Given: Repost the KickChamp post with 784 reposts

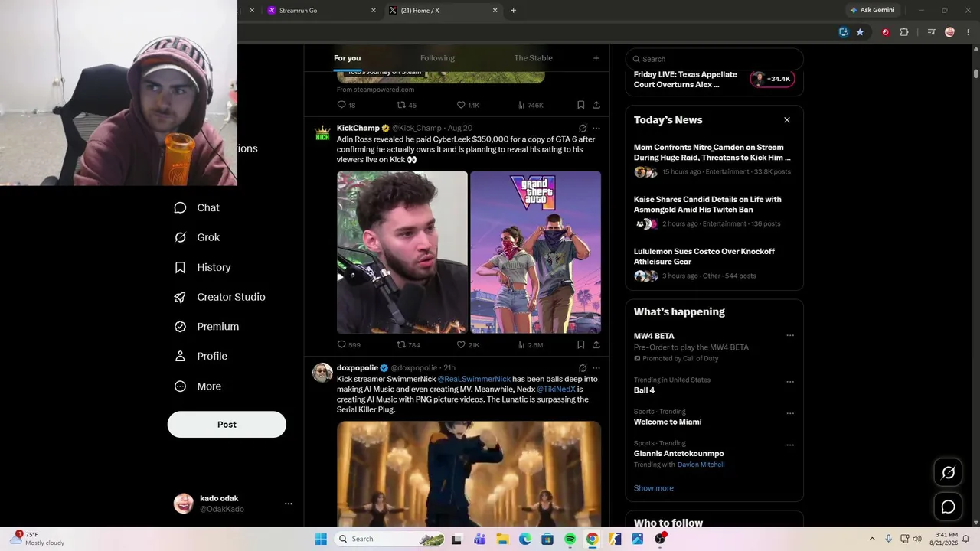Looking at the screenshot, I should [401, 345].
